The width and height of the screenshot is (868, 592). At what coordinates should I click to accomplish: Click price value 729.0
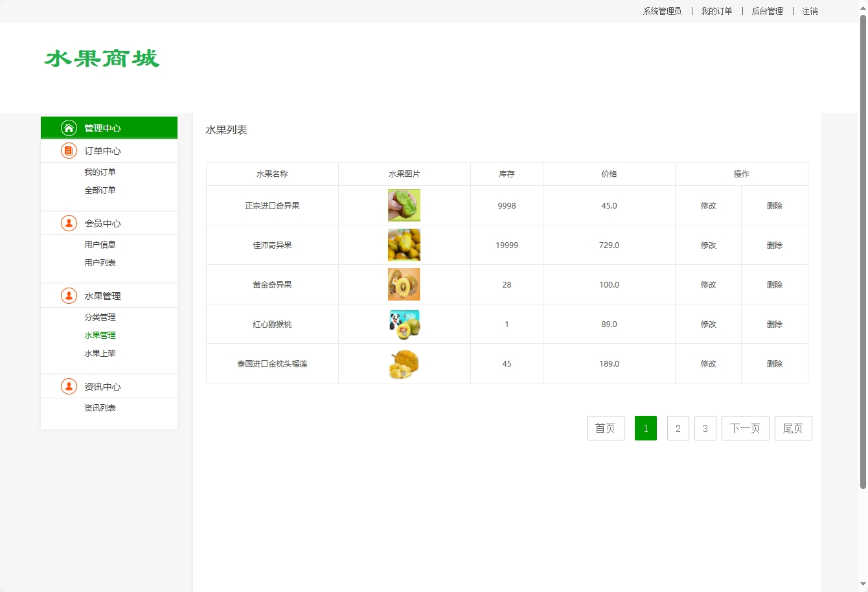pos(609,245)
